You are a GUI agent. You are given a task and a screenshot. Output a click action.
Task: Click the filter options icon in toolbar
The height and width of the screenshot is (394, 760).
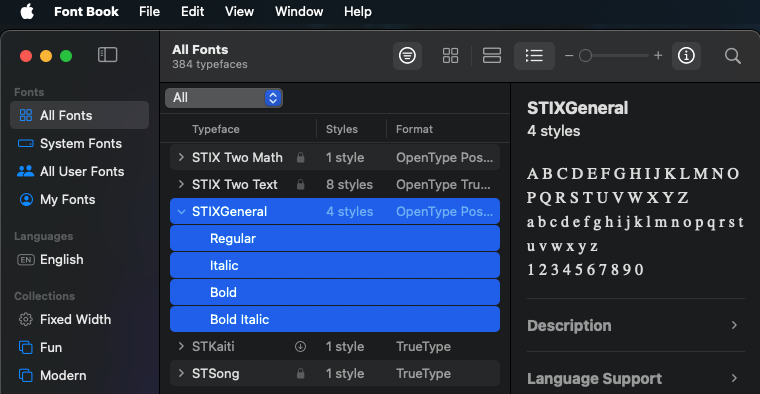[x=407, y=56]
